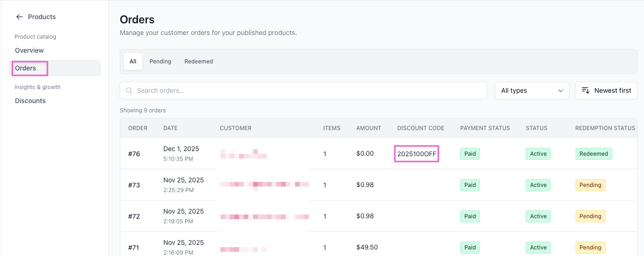Click the Date column header
644x256 pixels.
pyautogui.click(x=170, y=128)
